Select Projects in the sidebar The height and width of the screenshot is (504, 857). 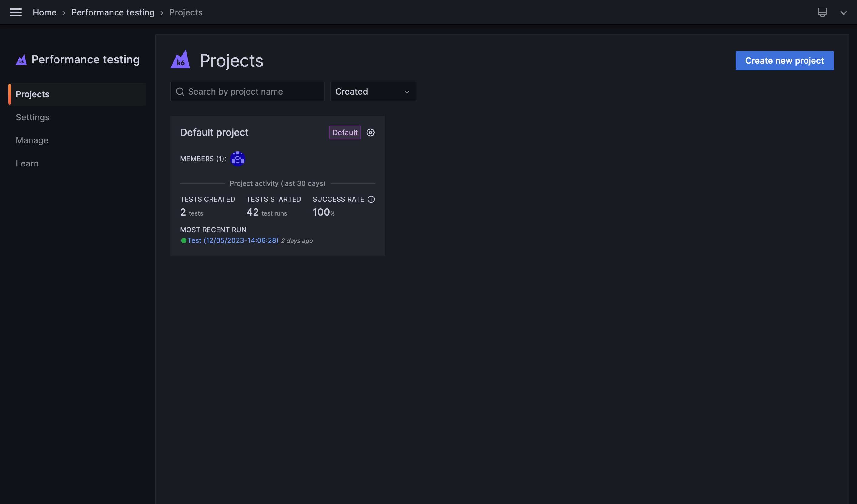[x=32, y=94]
